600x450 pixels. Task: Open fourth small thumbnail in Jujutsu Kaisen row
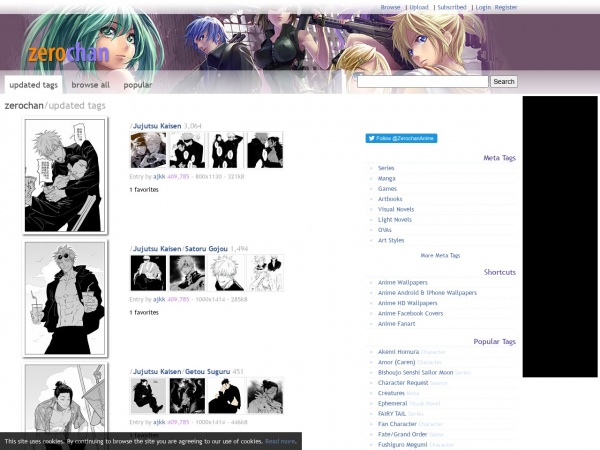pyautogui.click(x=265, y=150)
